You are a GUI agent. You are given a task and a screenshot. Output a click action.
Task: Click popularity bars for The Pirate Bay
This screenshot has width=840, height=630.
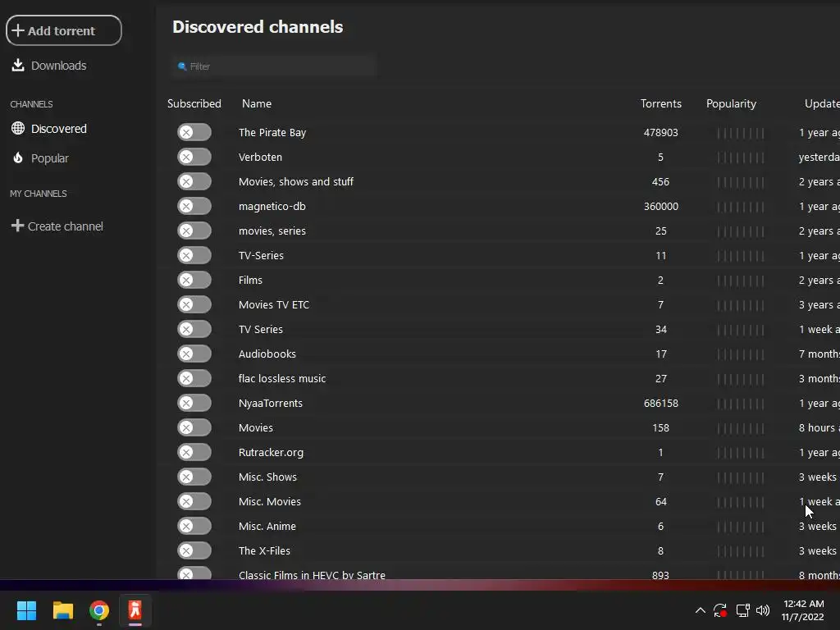(x=741, y=133)
